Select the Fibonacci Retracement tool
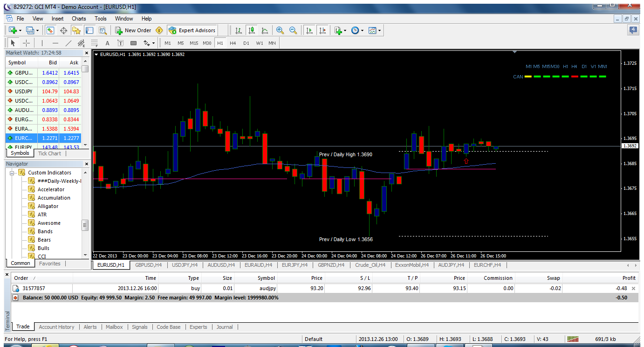Viewport: 644px width, 347px height. pyautogui.click(x=94, y=43)
